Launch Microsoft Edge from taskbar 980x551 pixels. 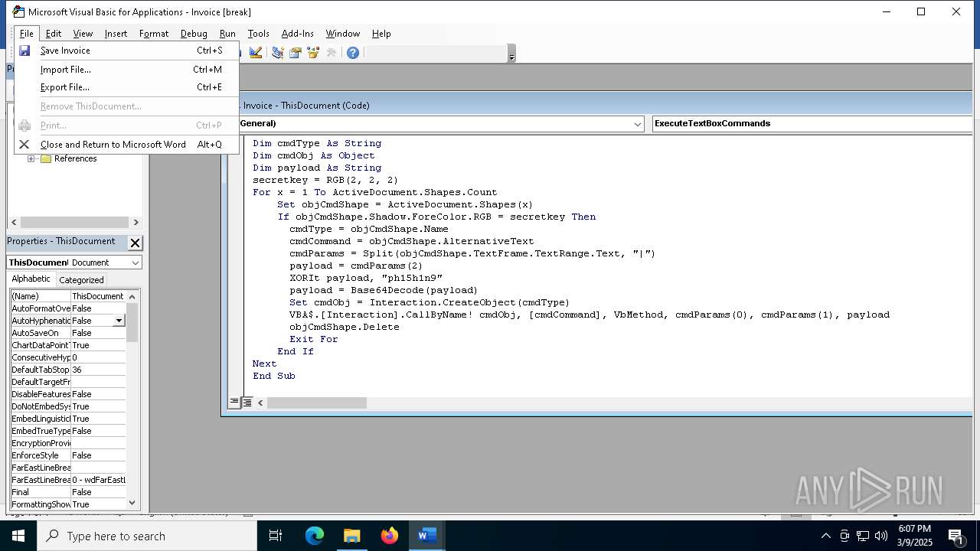pyautogui.click(x=315, y=536)
